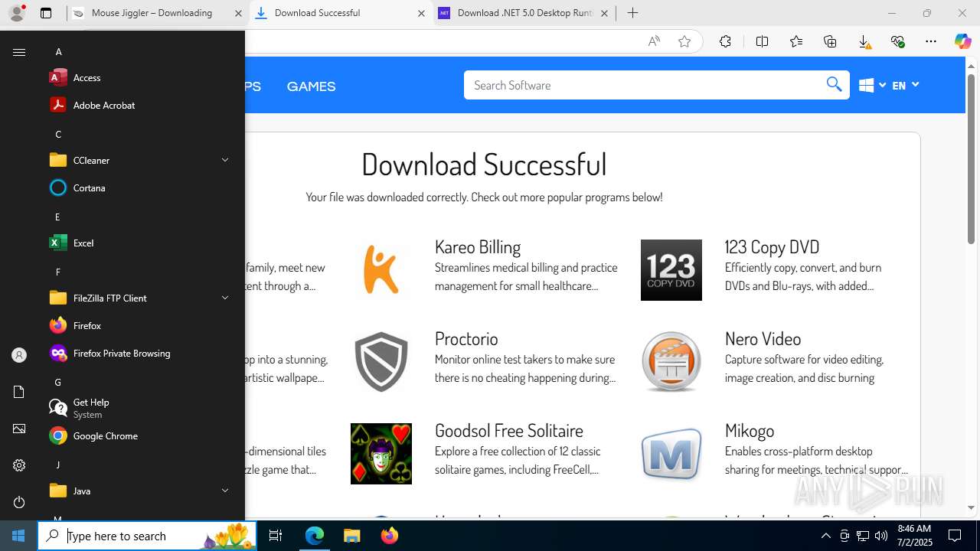Focus the taskbar search box
This screenshot has height=551, width=980.
coord(148,536)
